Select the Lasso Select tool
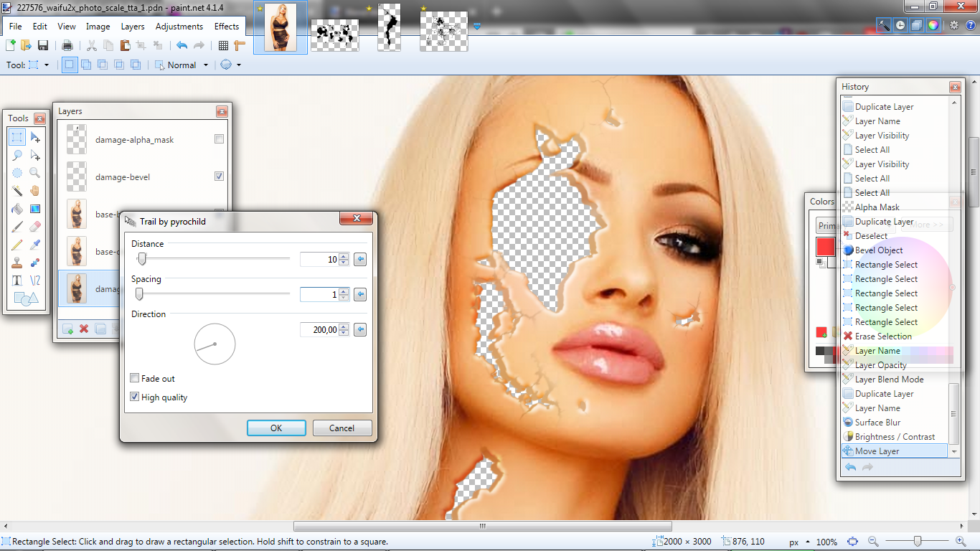Viewport: 980px width, 551px height. [x=17, y=155]
